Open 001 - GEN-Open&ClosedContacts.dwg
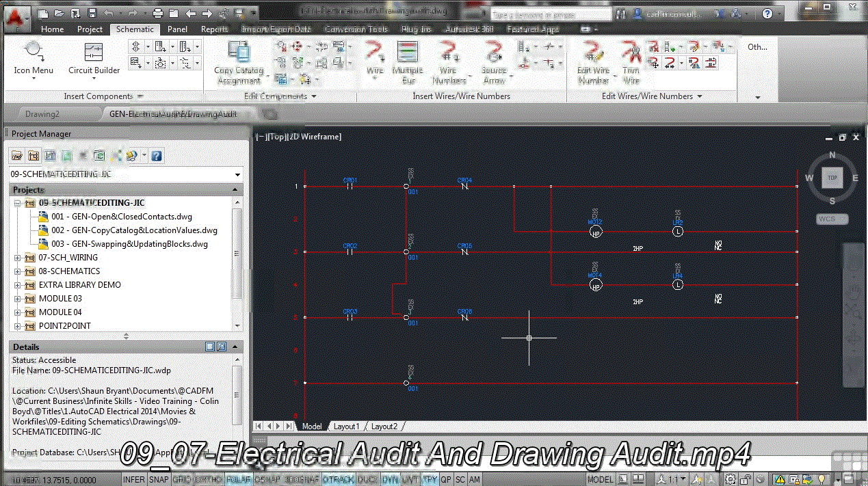This screenshot has height=486, width=868. tap(122, 217)
